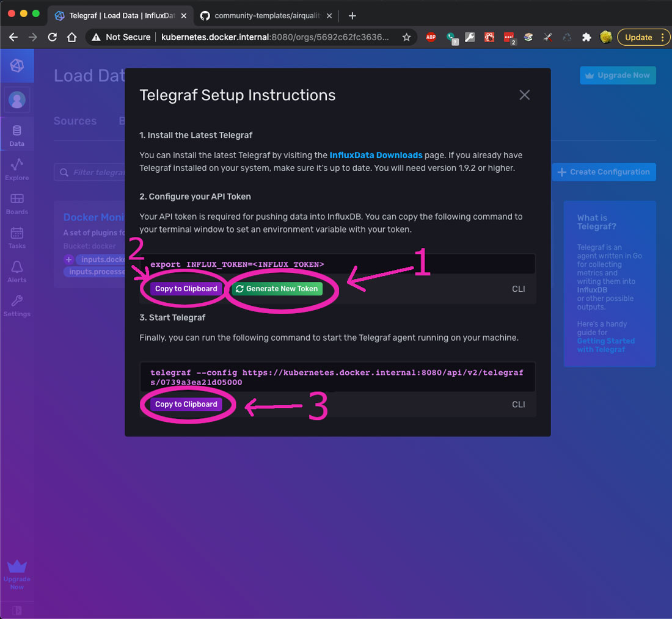Screen dimensions: 672x619
Task: Open Alerts bell icon
Action: point(16,272)
